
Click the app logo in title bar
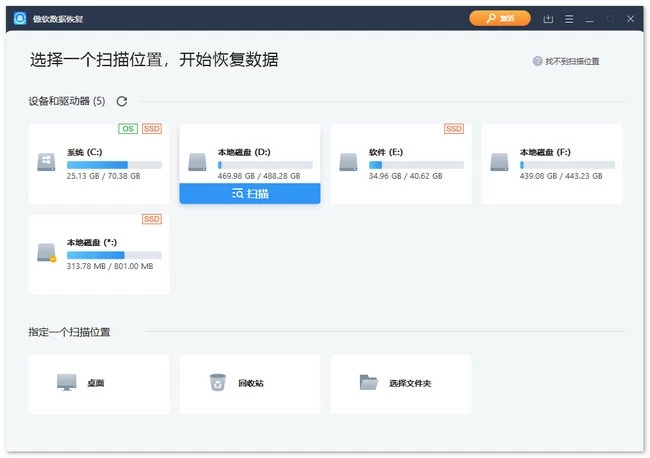(x=19, y=18)
